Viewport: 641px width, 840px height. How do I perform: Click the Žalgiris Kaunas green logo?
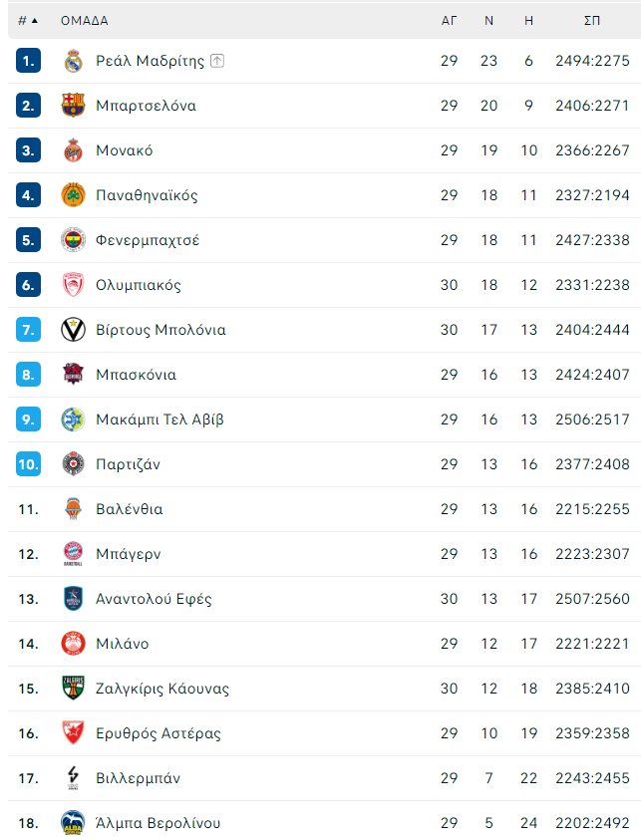(74, 689)
